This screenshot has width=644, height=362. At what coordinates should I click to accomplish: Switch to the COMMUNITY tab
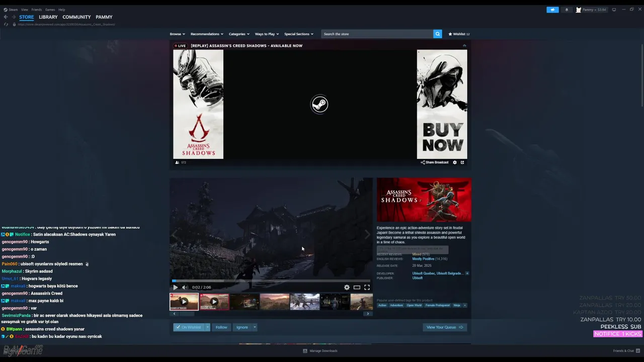76,17
